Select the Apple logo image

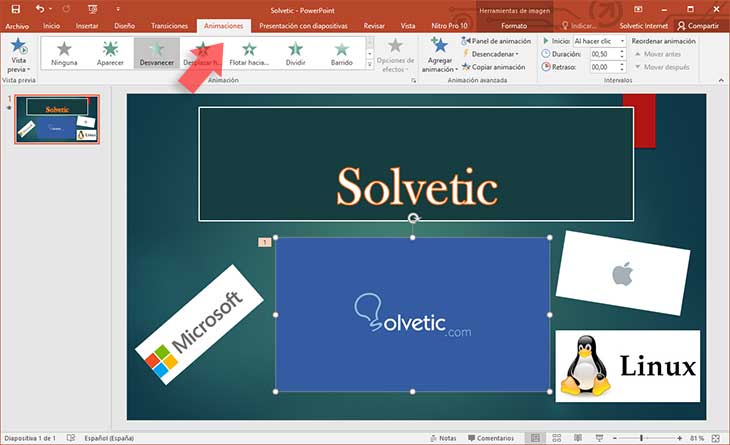(x=622, y=273)
